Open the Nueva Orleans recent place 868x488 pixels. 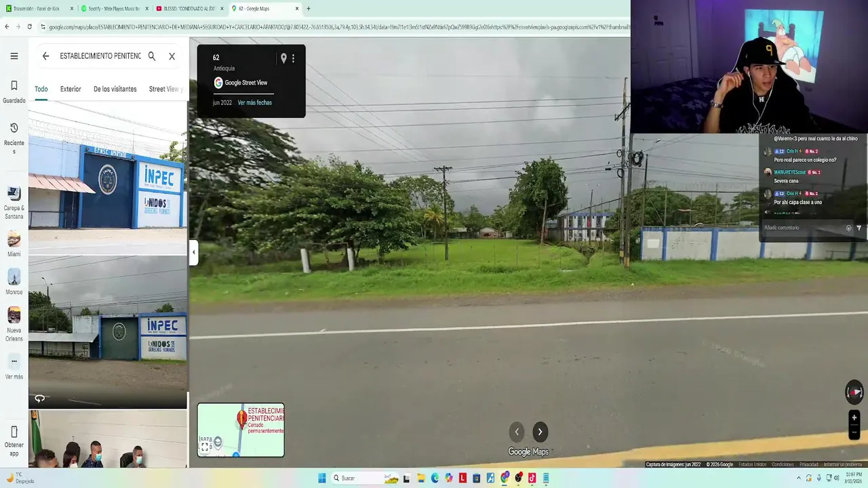pyautogui.click(x=14, y=325)
